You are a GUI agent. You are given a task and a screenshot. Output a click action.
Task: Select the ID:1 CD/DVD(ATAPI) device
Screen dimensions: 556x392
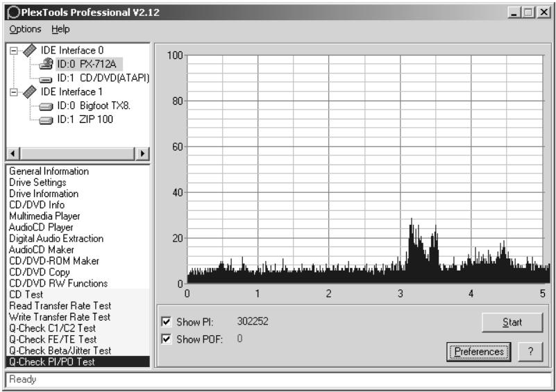point(103,78)
